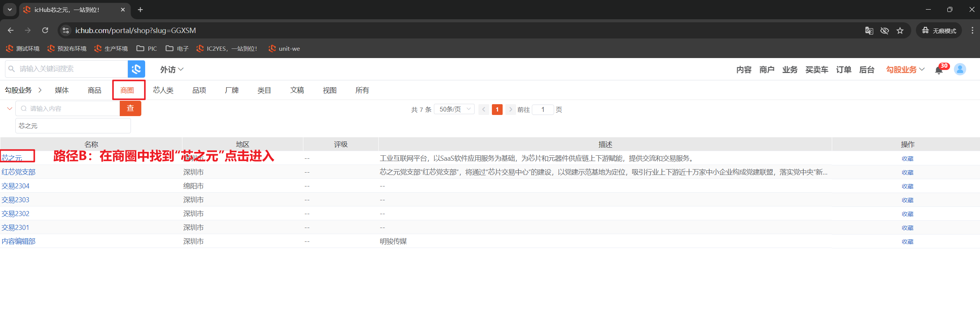The height and width of the screenshot is (331, 980).
Task: Expand the 勾股业务 breadcrumb chevron
Action: point(40,90)
